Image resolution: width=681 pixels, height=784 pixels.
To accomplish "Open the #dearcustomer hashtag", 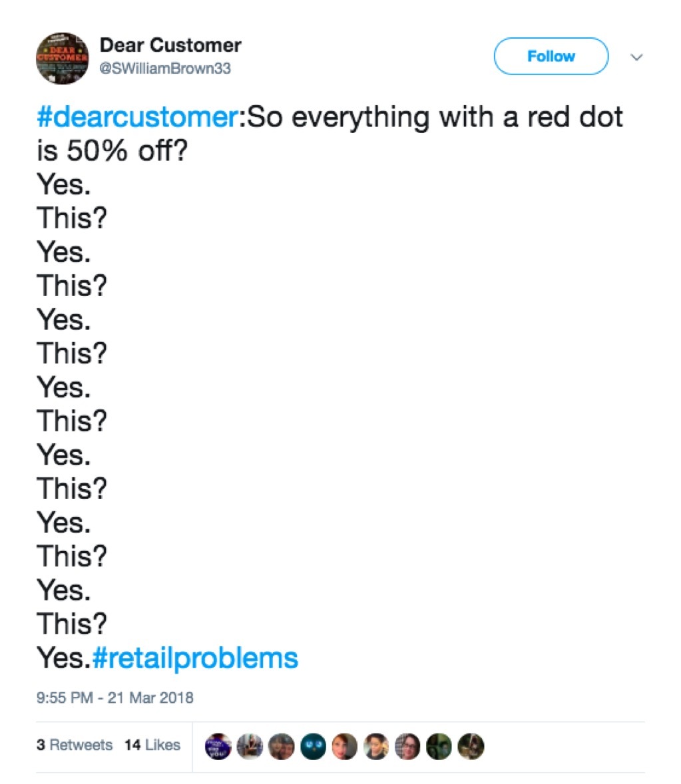I will pyautogui.click(x=136, y=117).
